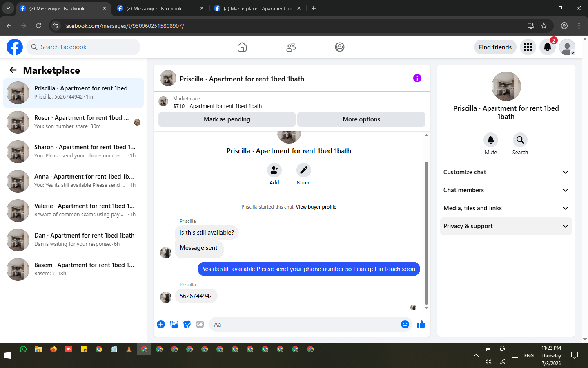Show hidden system tray icons chevron
Image resolution: width=588 pixels, height=368 pixels.
(476, 355)
